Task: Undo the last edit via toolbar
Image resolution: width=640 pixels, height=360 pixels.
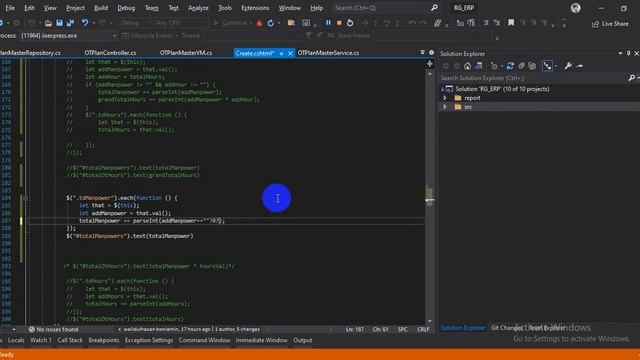Action: tap(84, 23)
